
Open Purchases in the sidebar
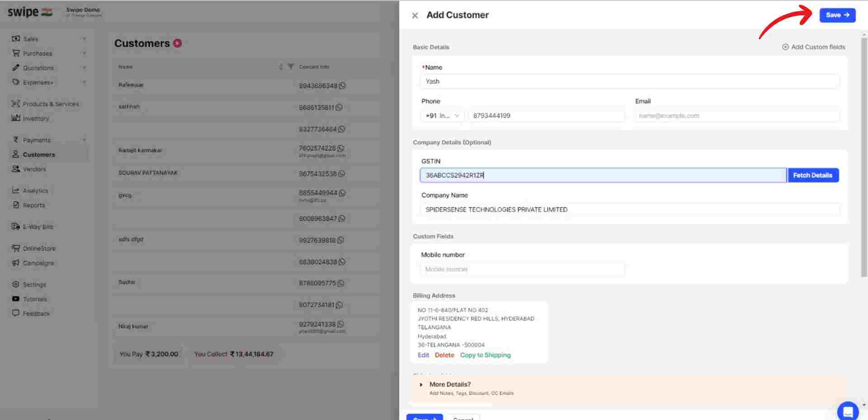pyautogui.click(x=37, y=53)
